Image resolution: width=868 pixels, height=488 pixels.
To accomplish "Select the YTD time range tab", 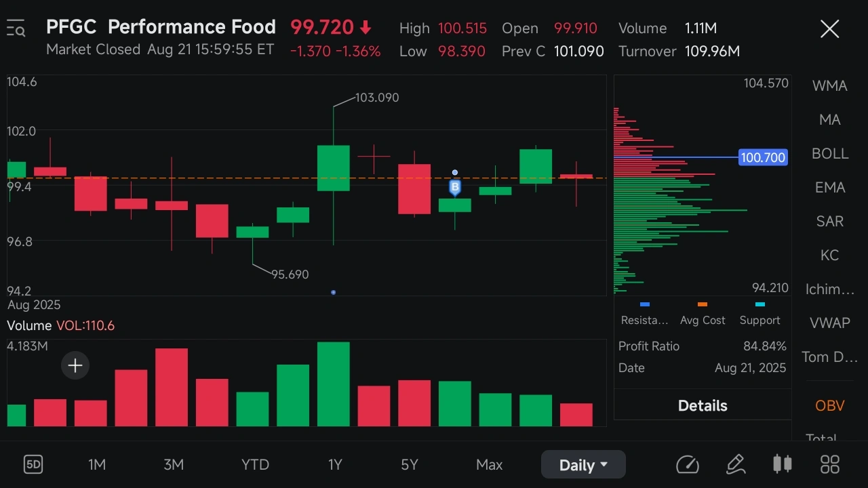I will 255,465.
